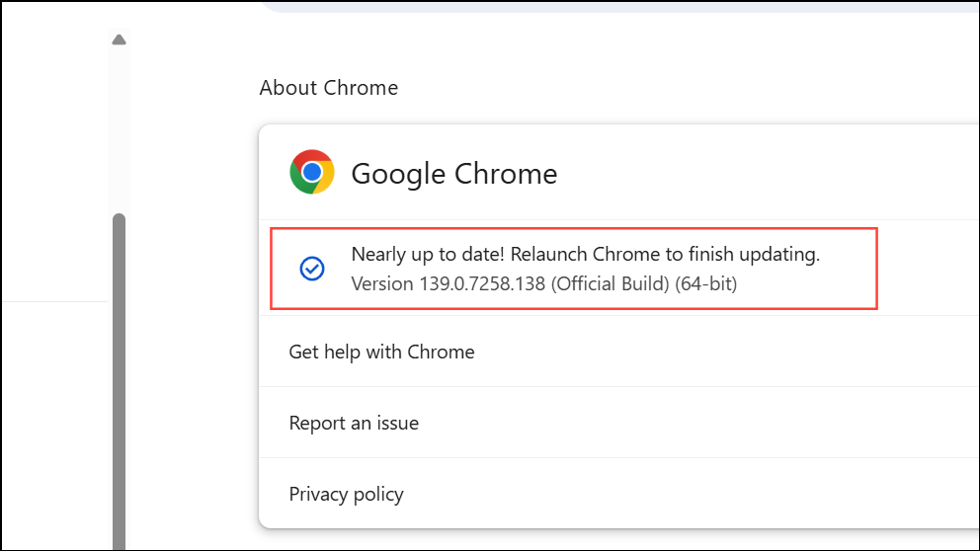Click scrollbar track above the thumb
This screenshot has width=980, height=551.
point(119,130)
